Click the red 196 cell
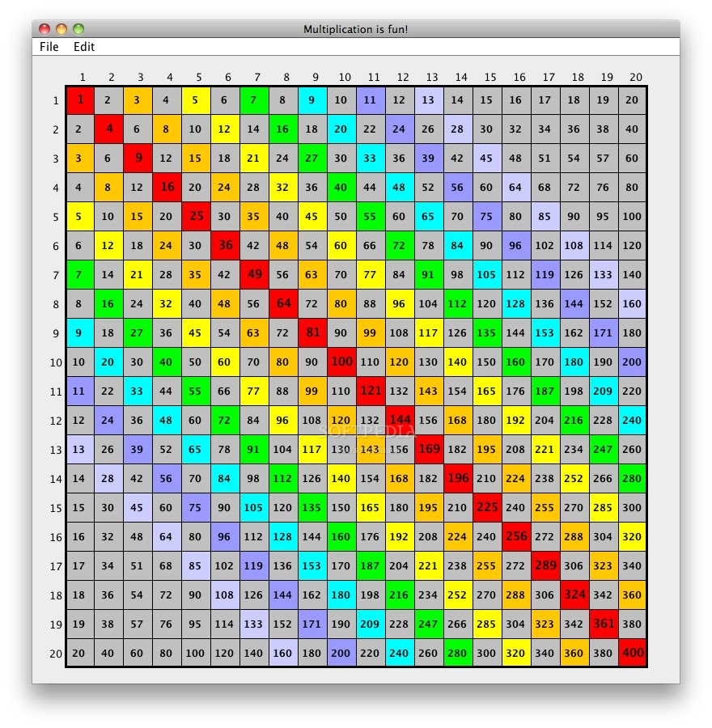The width and height of the screenshot is (712, 728). pos(458,478)
